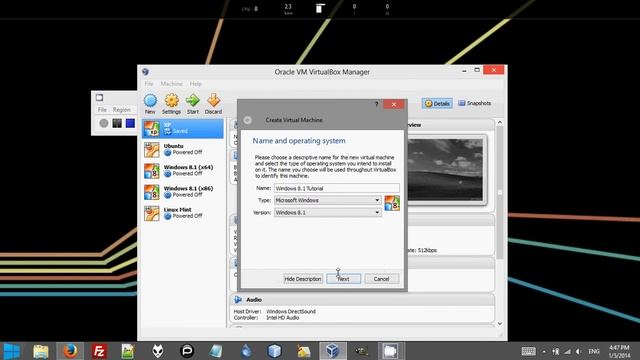Open the Type dropdown (Microsoft Windows)
640x360 pixels.
click(x=328, y=200)
